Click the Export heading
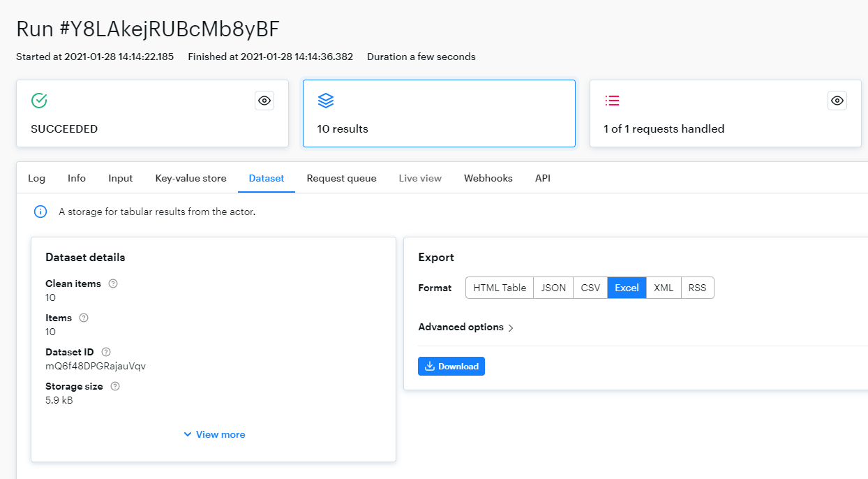 436,258
